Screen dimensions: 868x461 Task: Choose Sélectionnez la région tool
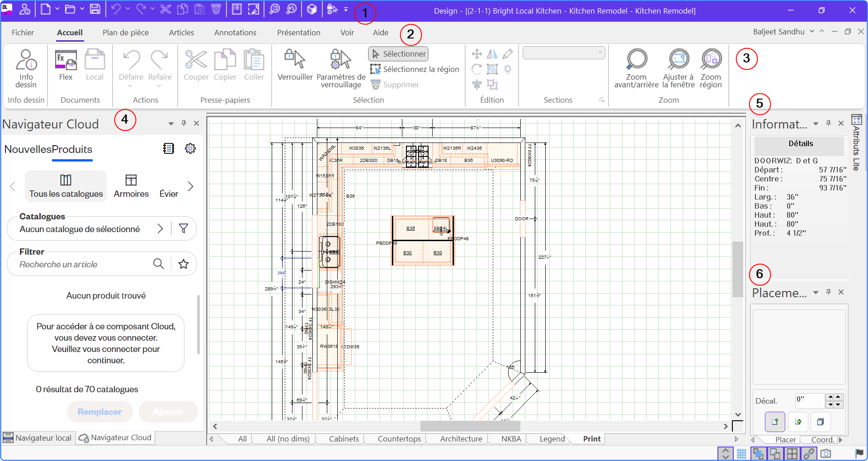tap(415, 69)
